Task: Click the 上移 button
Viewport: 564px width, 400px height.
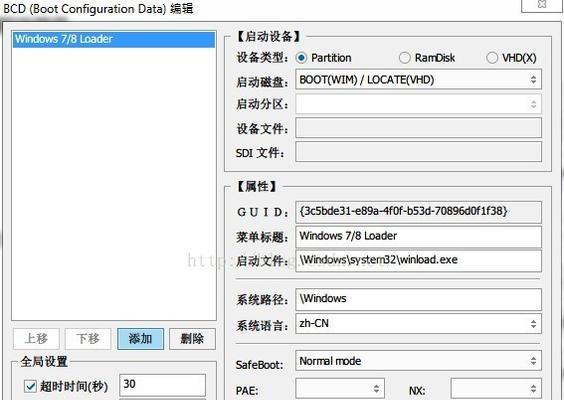Action: tap(36, 339)
